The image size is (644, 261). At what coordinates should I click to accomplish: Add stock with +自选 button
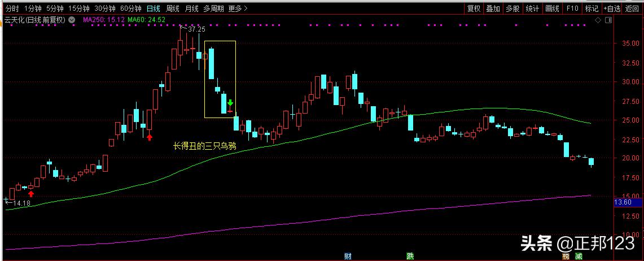pyautogui.click(x=612, y=8)
